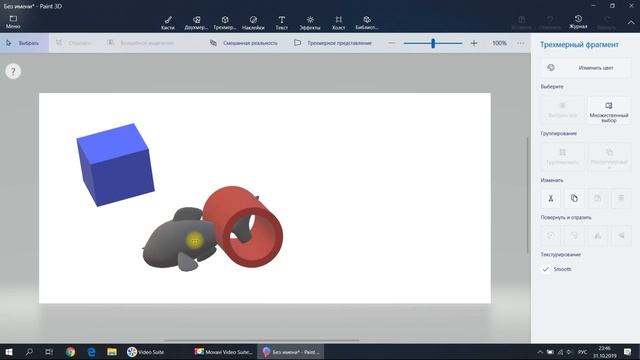This screenshot has height=360, width=640.
Task: Switch the РУС keyboard language indicator
Action: (x=582, y=352)
